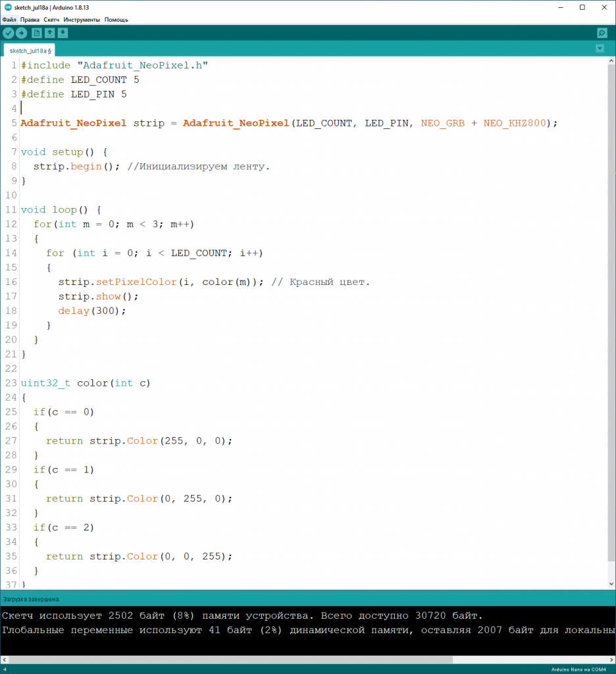Image resolution: width=616 pixels, height=674 pixels.
Task: Click the Upload sketch arrow icon
Action: [21, 33]
